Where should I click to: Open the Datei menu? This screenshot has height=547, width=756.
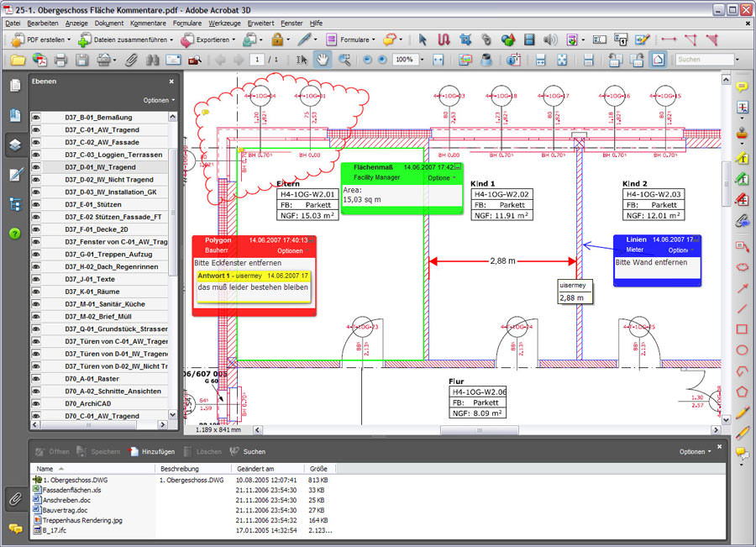pos(13,24)
